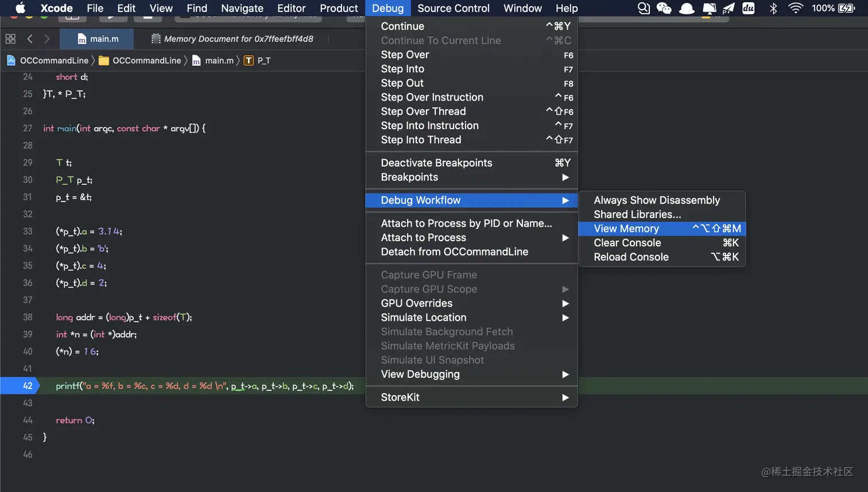The width and height of the screenshot is (868, 492).
Task: Open the related items grid icon
Action: pyautogui.click(x=10, y=39)
